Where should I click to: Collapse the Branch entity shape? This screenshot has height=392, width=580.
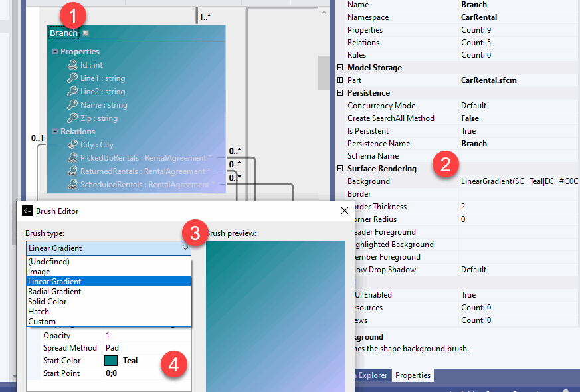click(x=86, y=33)
